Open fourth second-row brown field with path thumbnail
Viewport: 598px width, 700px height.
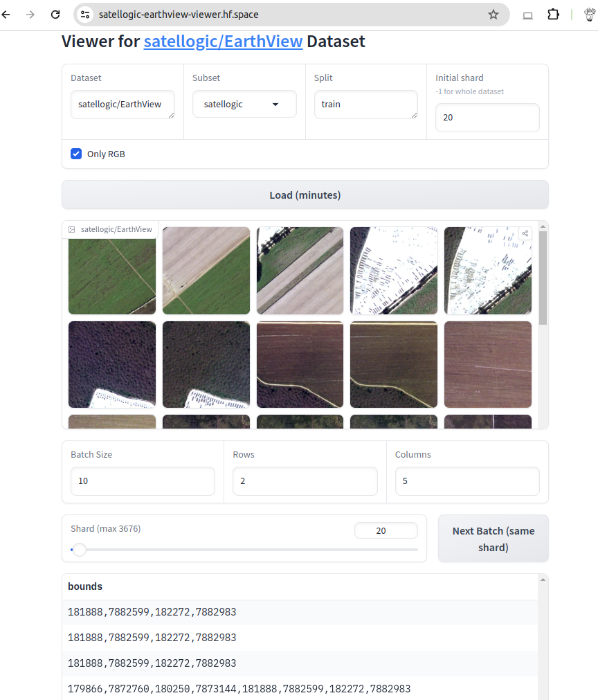(394, 364)
